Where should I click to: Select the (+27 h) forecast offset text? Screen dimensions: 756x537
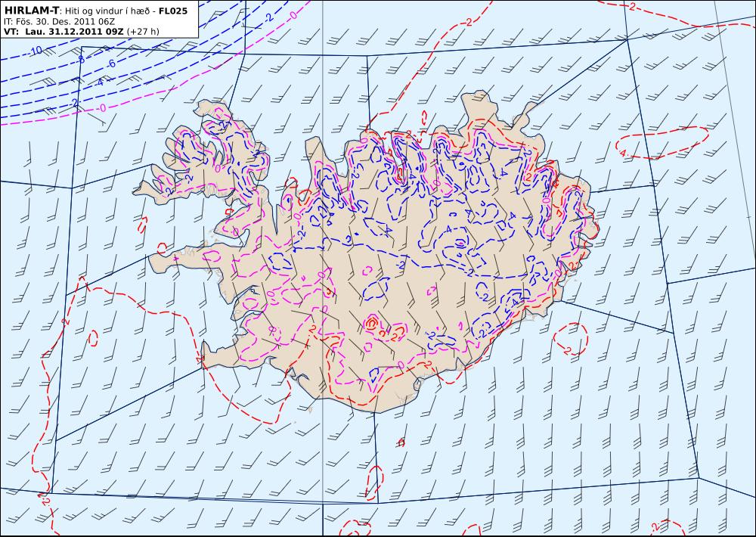pyautogui.click(x=143, y=32)
